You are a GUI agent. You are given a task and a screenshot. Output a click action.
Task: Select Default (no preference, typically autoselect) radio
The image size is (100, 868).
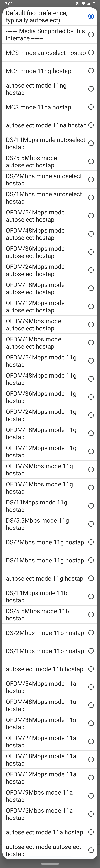pos(91,16)
